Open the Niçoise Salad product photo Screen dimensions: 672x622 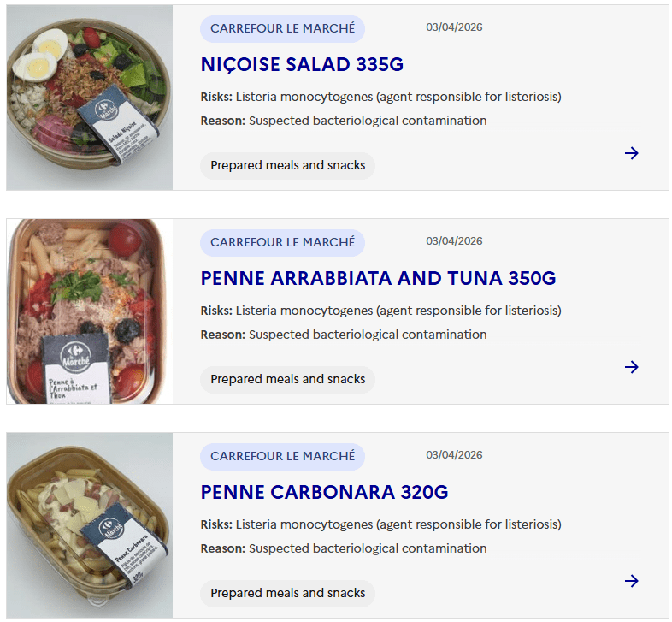coord(89,98)
